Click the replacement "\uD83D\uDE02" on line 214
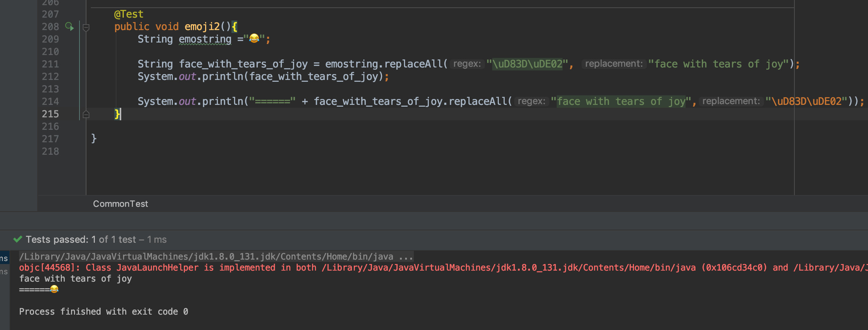Viewport: 868px width, 330px height. [x=806, y=102]
